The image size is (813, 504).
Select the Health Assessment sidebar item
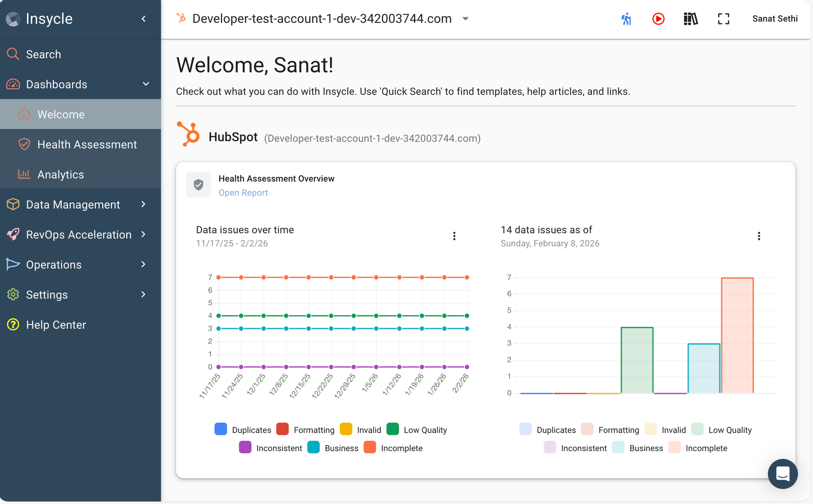coord(87,144)
